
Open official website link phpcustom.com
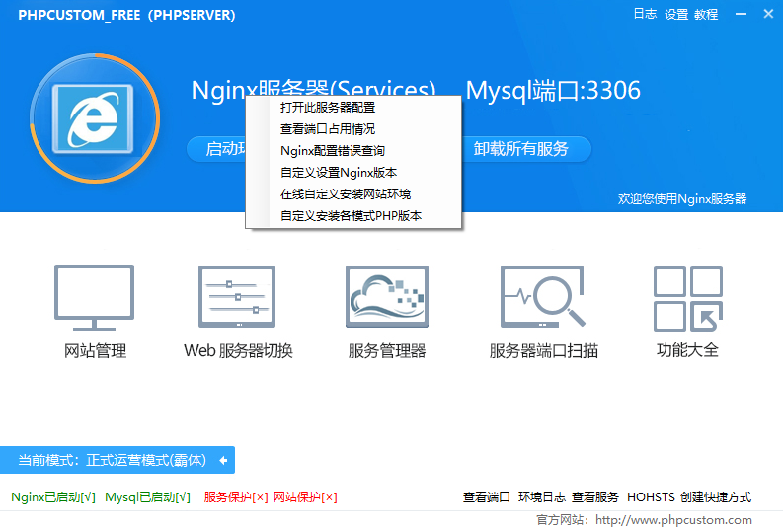673,520
